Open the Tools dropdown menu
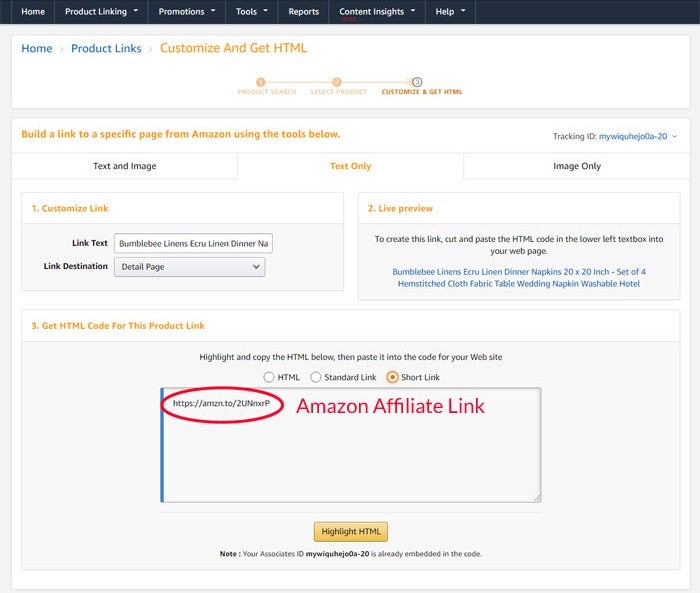 pyautogui.click(x=251, y=12)
